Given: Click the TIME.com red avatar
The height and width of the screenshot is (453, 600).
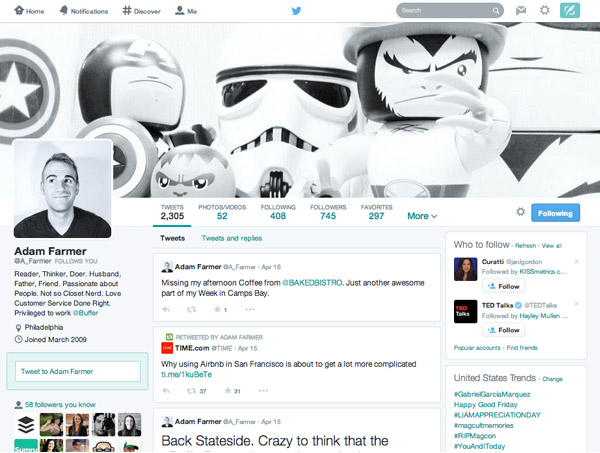Looking at the screenshot, I should 167,348.
